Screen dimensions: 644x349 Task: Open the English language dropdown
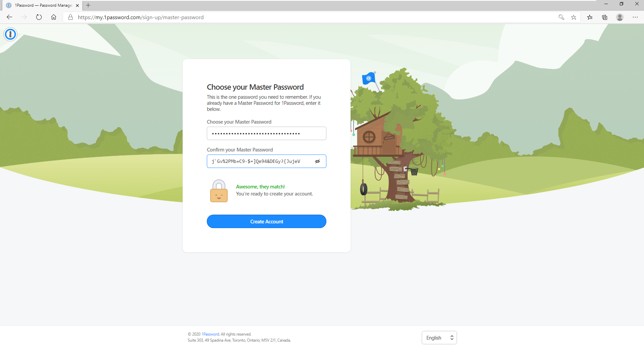click(439, 338)
